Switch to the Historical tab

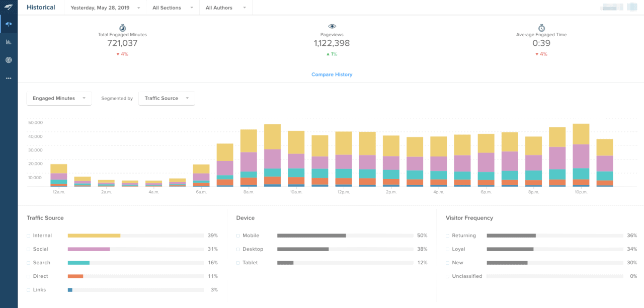(40, 7)
